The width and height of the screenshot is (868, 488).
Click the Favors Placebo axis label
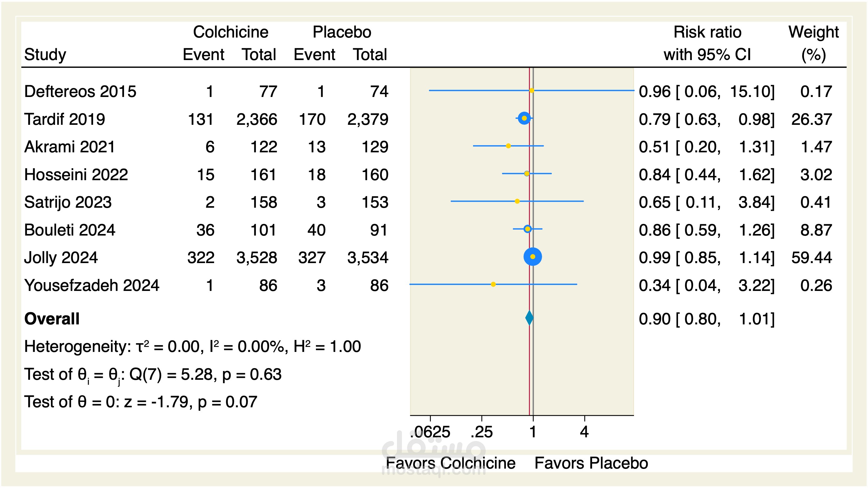pos(591,463)
